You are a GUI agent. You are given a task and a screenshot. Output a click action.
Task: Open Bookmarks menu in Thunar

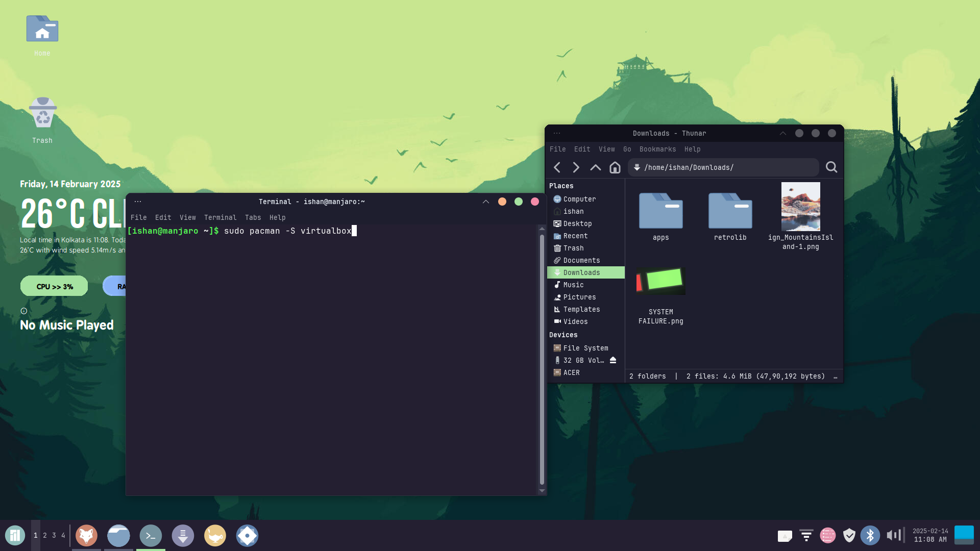pos(657,149)
